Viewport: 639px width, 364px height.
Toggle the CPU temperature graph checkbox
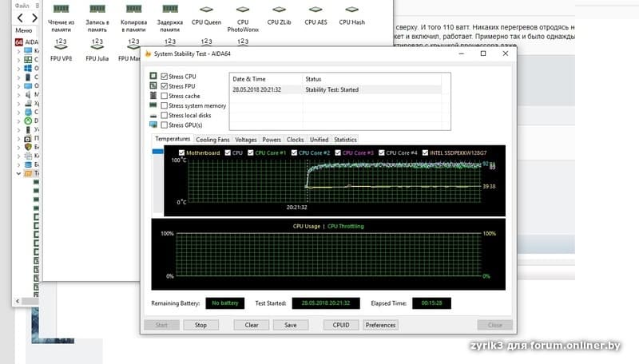(x=228, y=152)
